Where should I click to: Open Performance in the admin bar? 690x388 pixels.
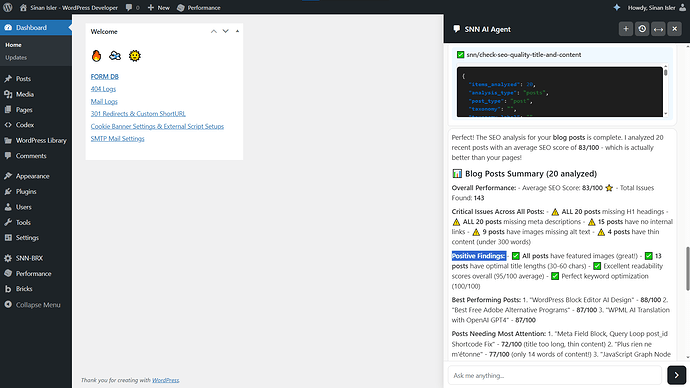pos(199,7)
